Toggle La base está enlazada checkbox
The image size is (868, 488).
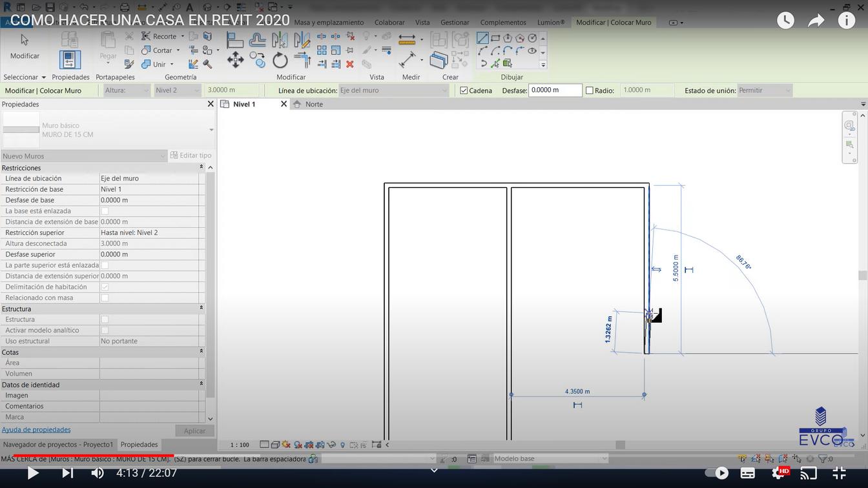105,211
